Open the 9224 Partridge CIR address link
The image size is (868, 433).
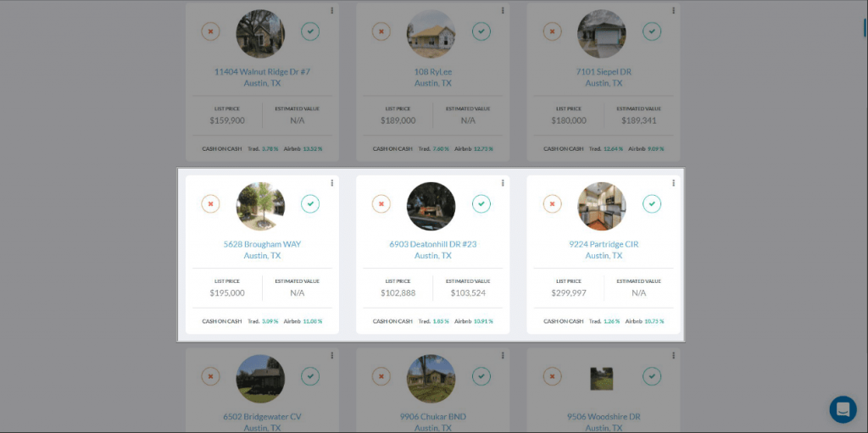pyautogui.click(x=604, y=244)
